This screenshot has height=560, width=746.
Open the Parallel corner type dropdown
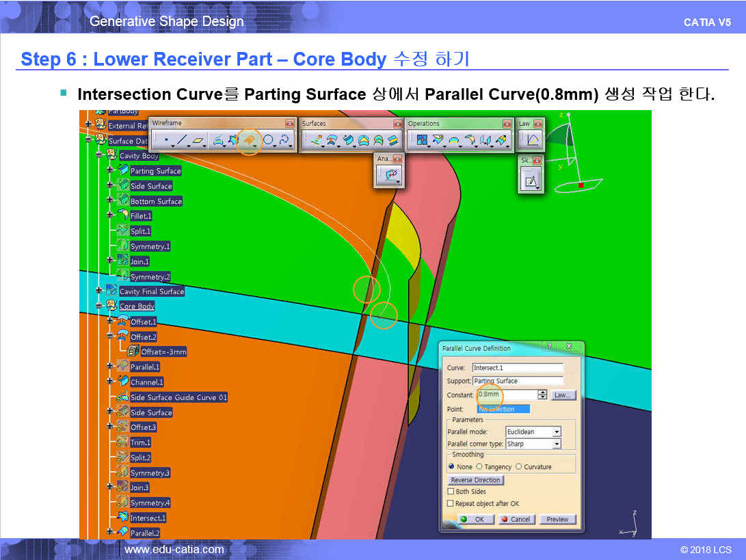pos(556,444)
